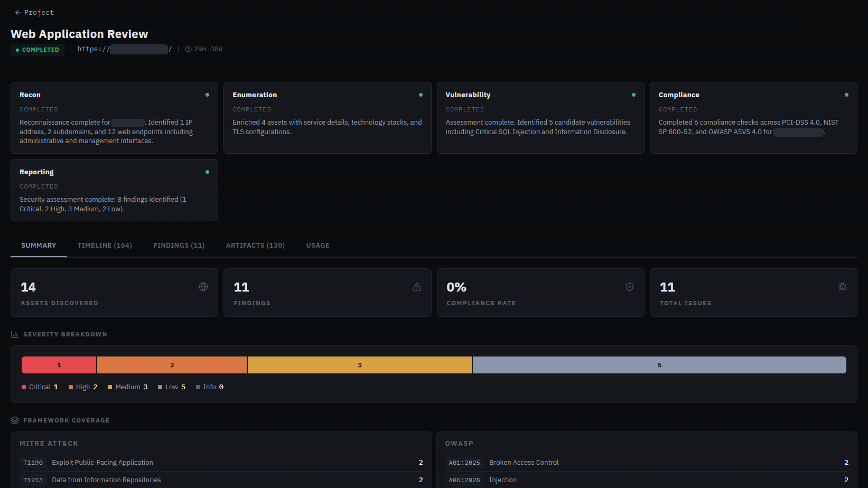This screenshot has height=488, width=868.
Task: Click the Low 5 legend entry
Action: click(x=172, y=387)
